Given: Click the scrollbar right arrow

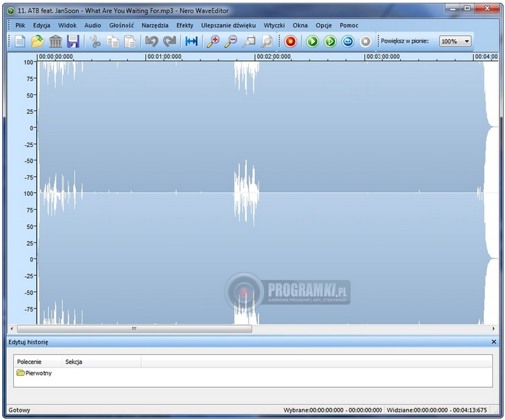Looking at the screenshot, I should tap(493, 328).
